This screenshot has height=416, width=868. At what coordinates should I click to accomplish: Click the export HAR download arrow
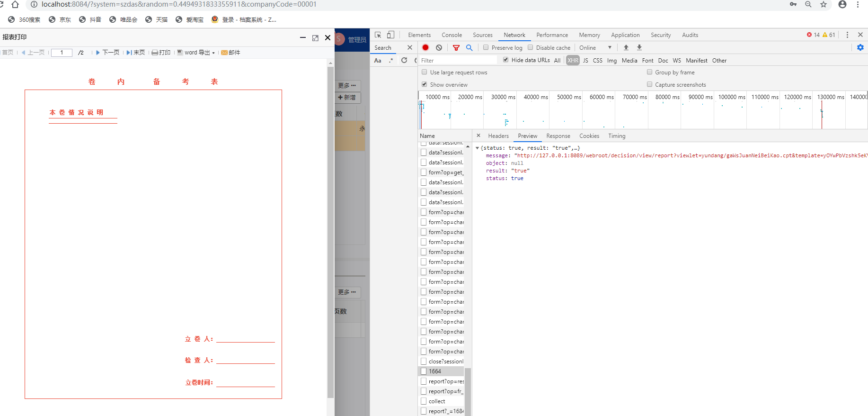pyautogui.click(x=639, y=47)
